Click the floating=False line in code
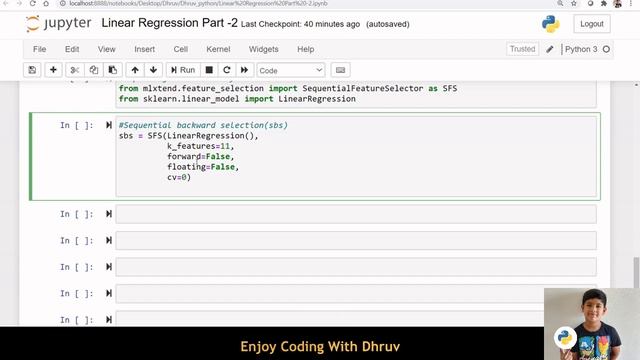This screenshot has height=360, width=640. pos(203,167)
